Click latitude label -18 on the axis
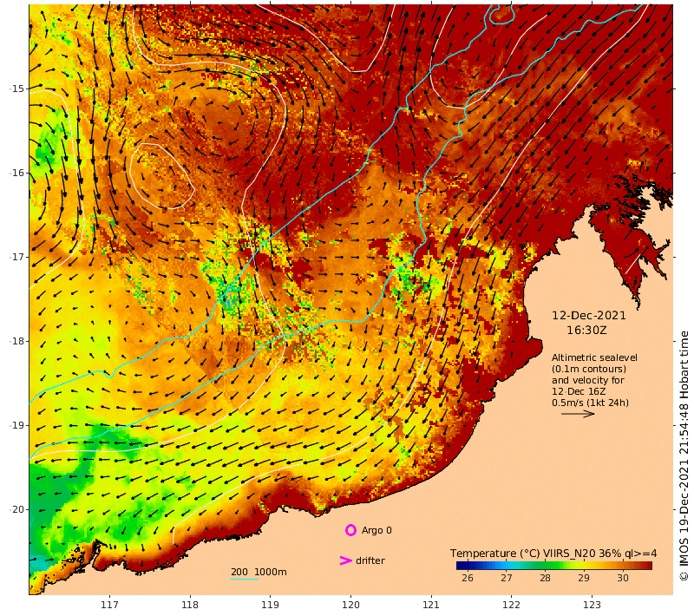 pyautogui.click(x=17, y=341)
